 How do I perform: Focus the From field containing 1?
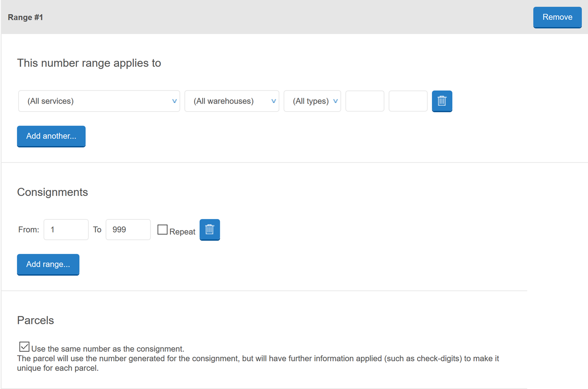click(66, 230)
